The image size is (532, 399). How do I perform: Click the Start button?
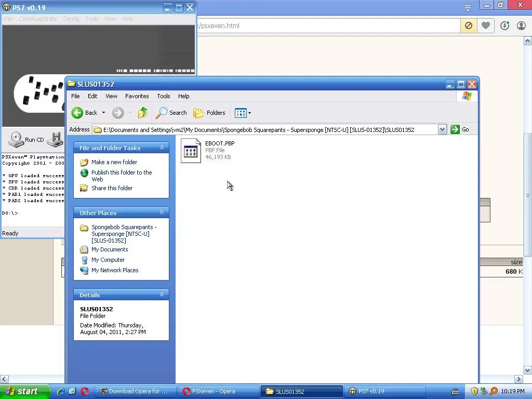[24, 391]
